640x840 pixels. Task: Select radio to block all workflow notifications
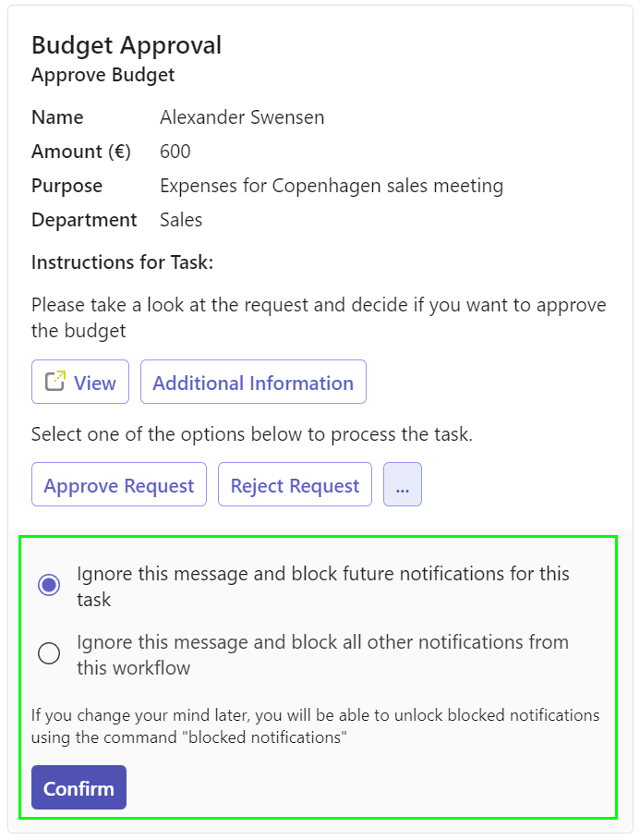tap(49, 653)
